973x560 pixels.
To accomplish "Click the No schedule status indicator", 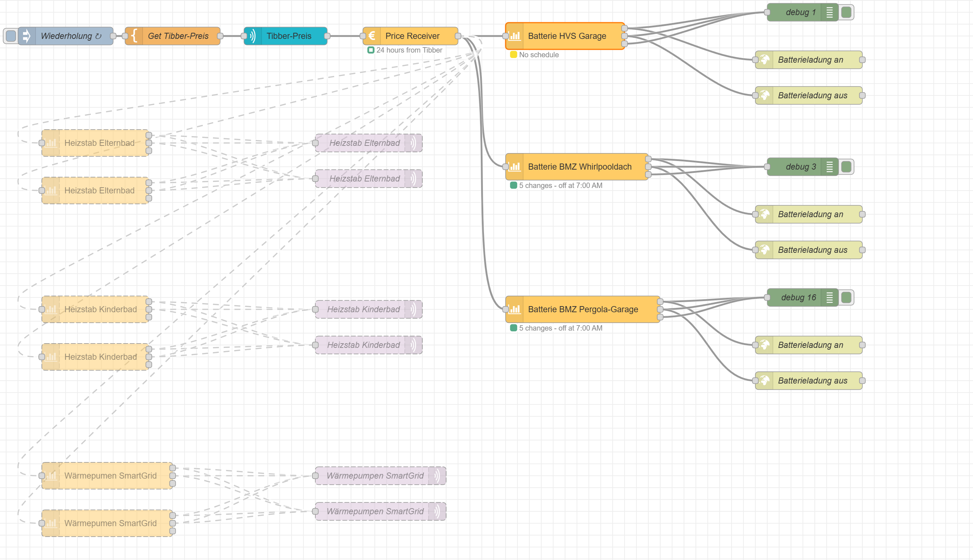I will coord(514,55).
